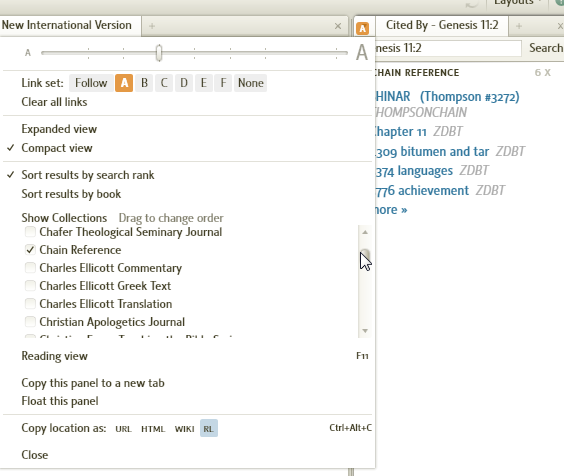Click Clear all links
This screenshot has height=476, width=564.
[x=54, y=102]
